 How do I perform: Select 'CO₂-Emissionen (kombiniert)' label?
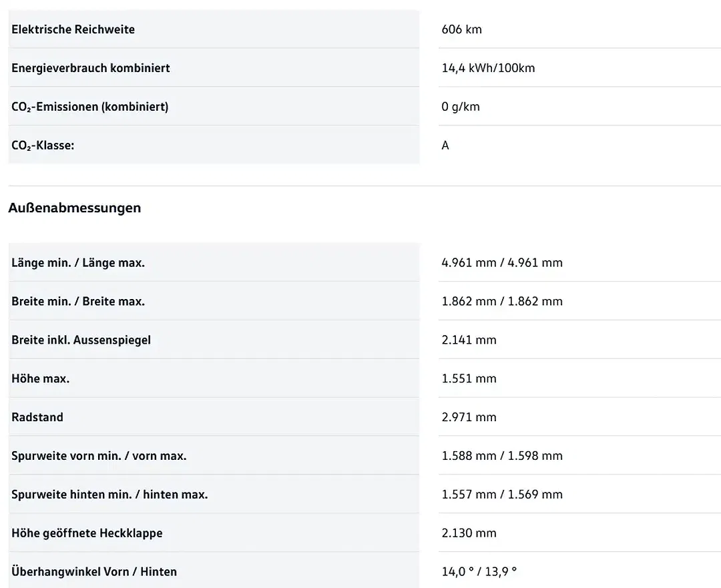pos(89,107)
